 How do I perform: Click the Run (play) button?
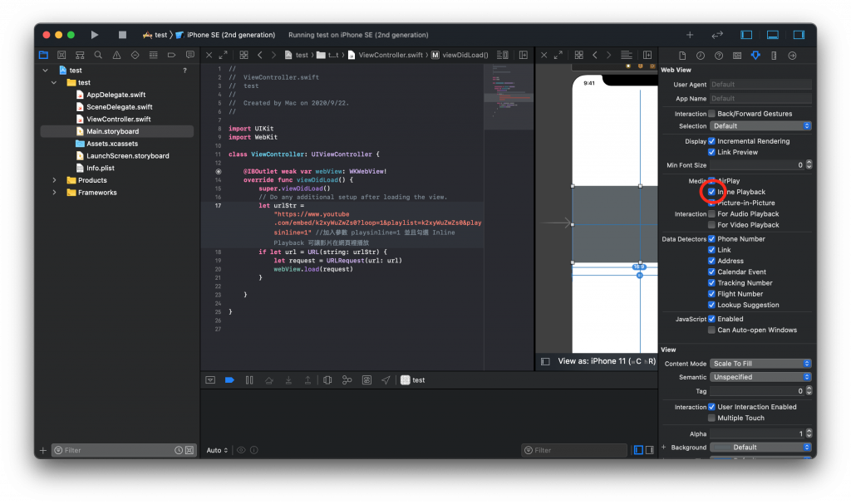point(95,35)
